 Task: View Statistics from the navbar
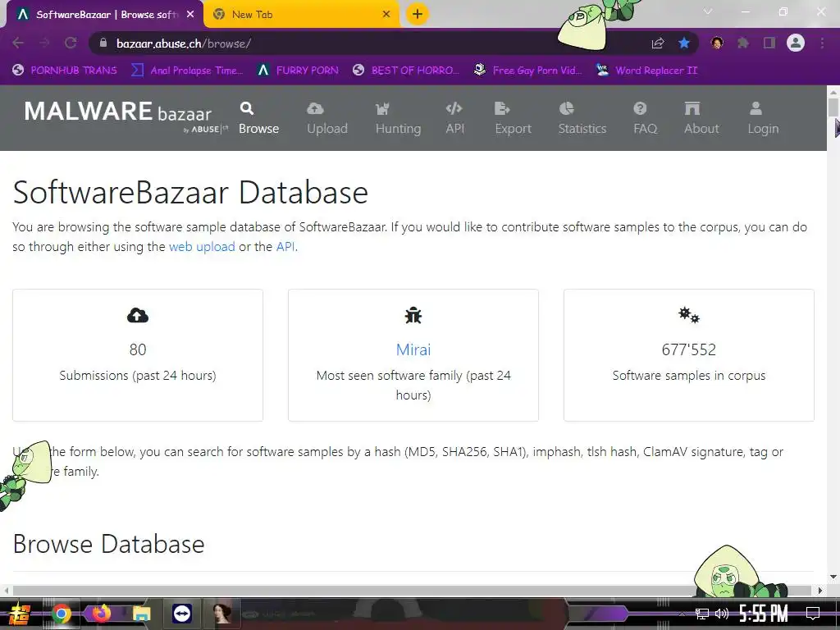pyautogui.click(x=582, y=118)
